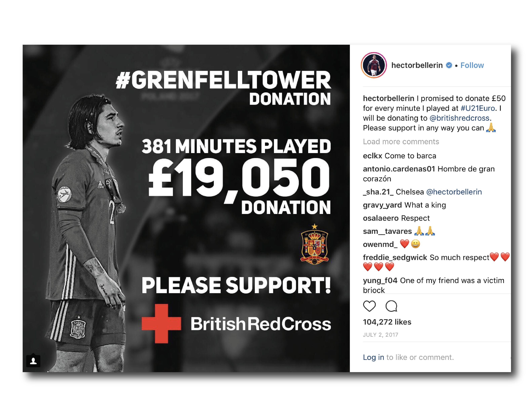Expand Load more comments
532x417 pixels.
click(x=401, y=142)
